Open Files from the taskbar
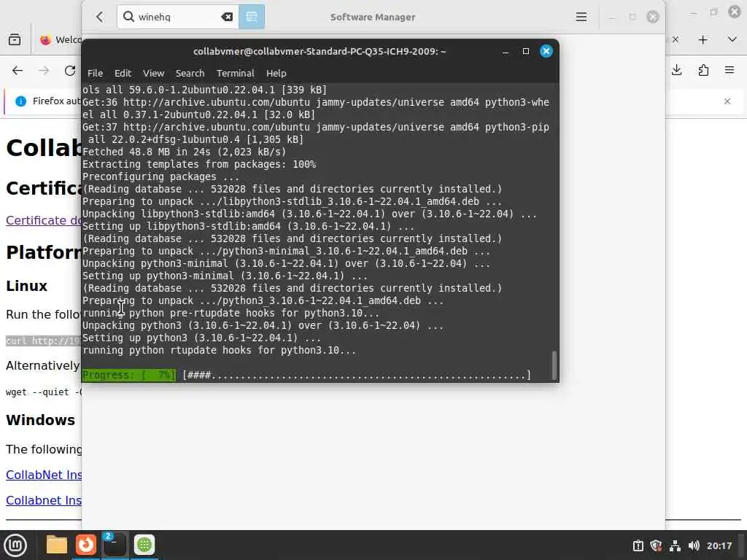This screenshot has height=560, width=747. [57, 545]
